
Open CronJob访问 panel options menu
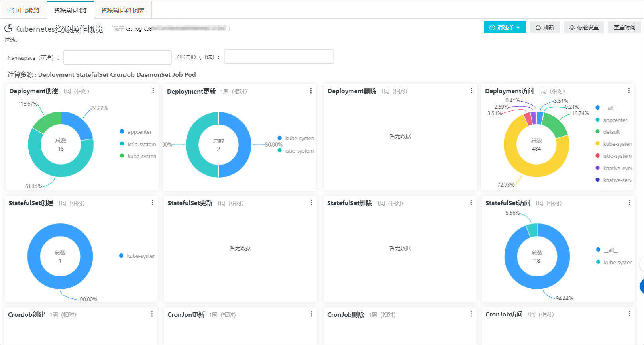pyautogui.click(x=629, y=314)
